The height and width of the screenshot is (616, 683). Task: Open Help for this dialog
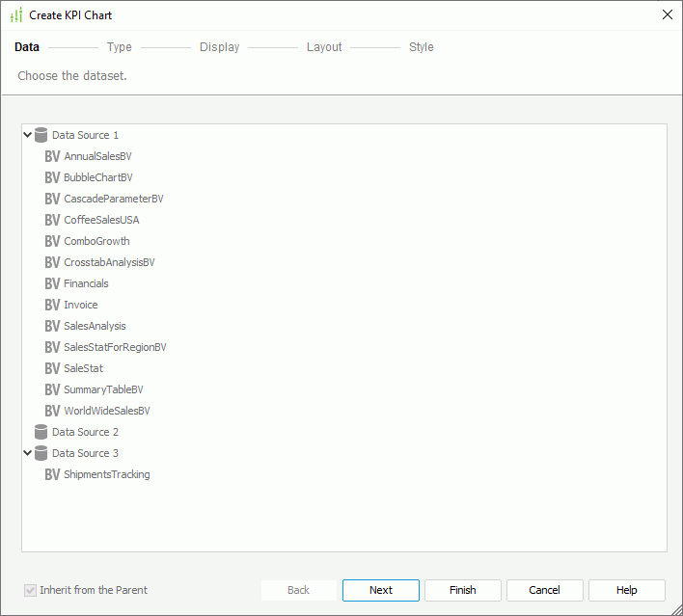click(626, 590)
